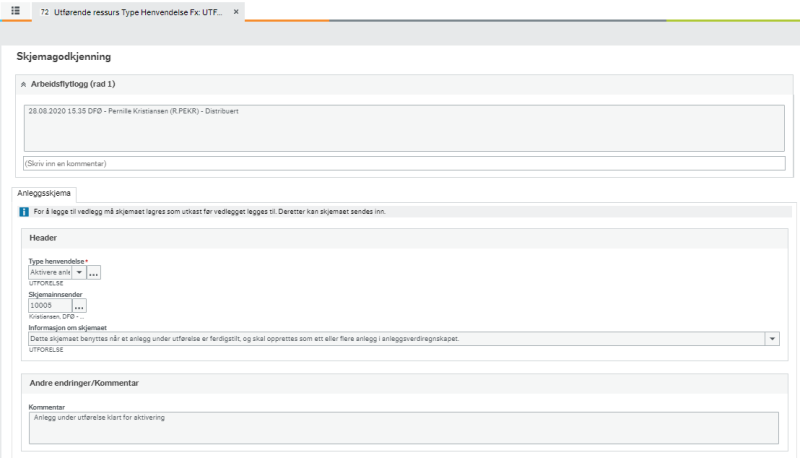800x458 pixels.
Task: Expand the Informasjon om skjemaet dropdown arrow
Action: (x=772, y=339)
